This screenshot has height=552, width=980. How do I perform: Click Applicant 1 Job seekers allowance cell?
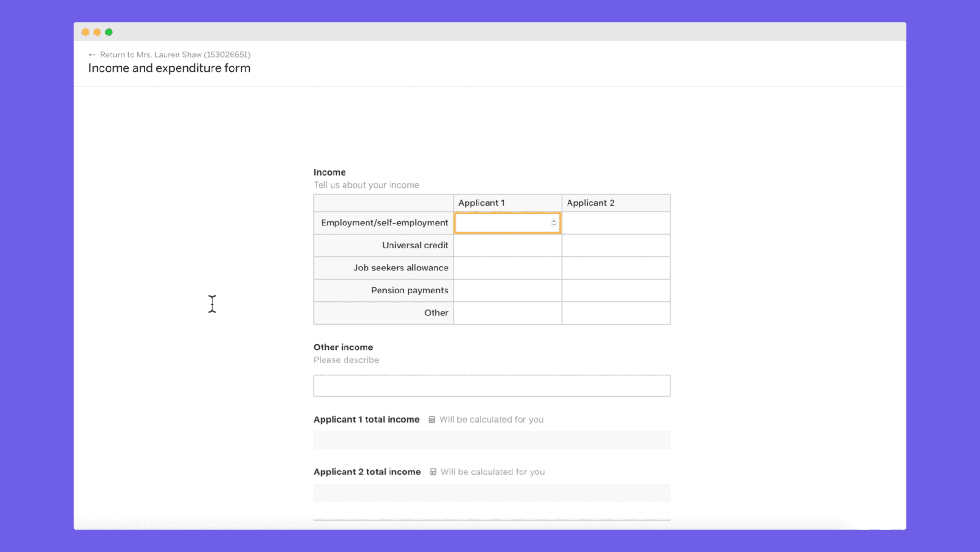point(507,268)
